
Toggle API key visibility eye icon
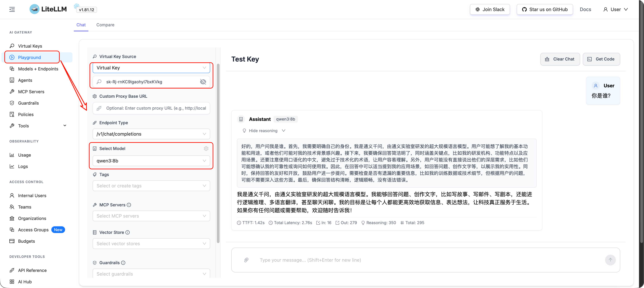click(203, 82)
